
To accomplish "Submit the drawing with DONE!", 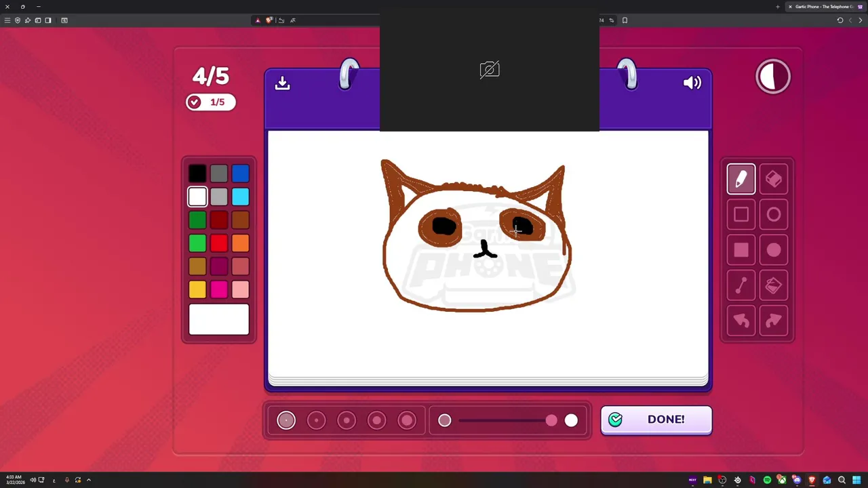I will point(656,420).
